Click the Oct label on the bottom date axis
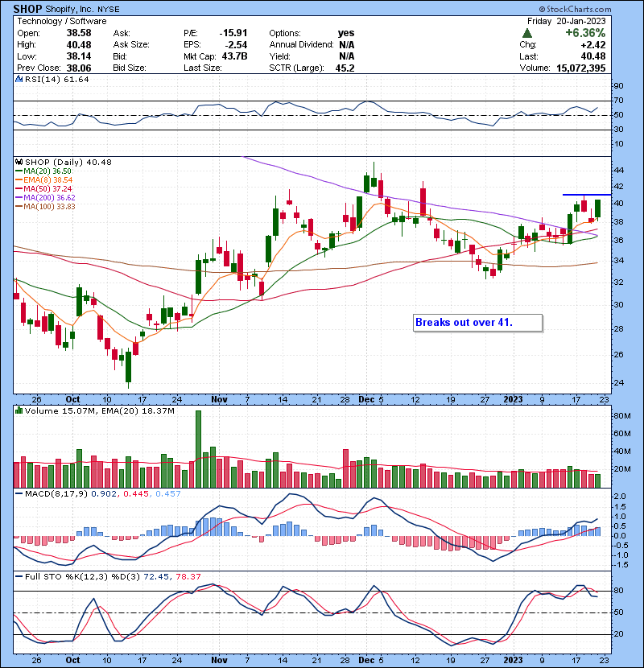Image resolution: width=644 pixels, height=668 pixels. coord(72,660)
